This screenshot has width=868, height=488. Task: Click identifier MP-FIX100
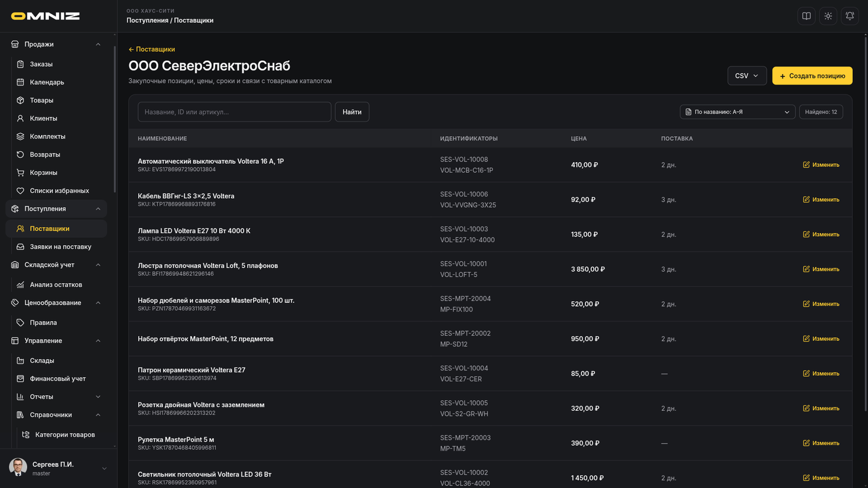point(456,310)
